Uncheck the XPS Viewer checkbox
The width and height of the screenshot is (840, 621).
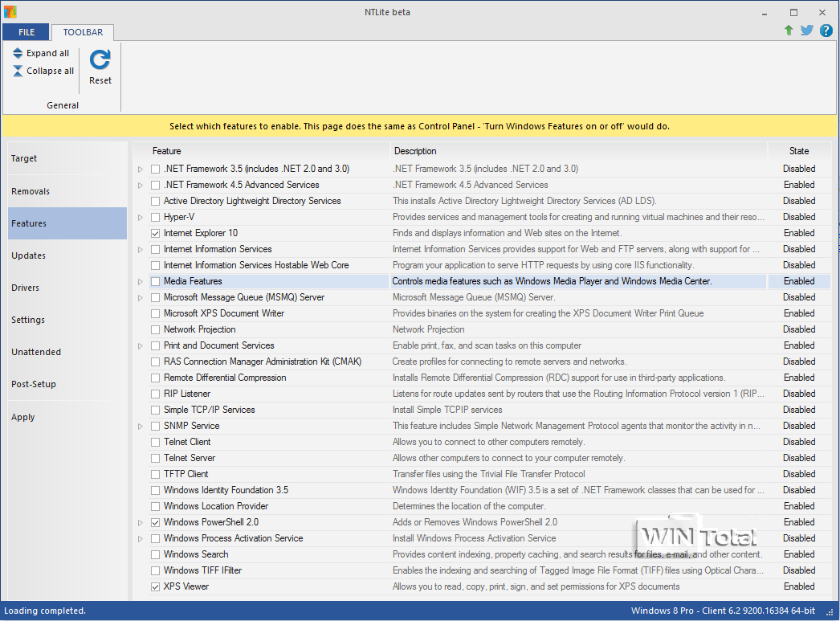click(156, 586)
